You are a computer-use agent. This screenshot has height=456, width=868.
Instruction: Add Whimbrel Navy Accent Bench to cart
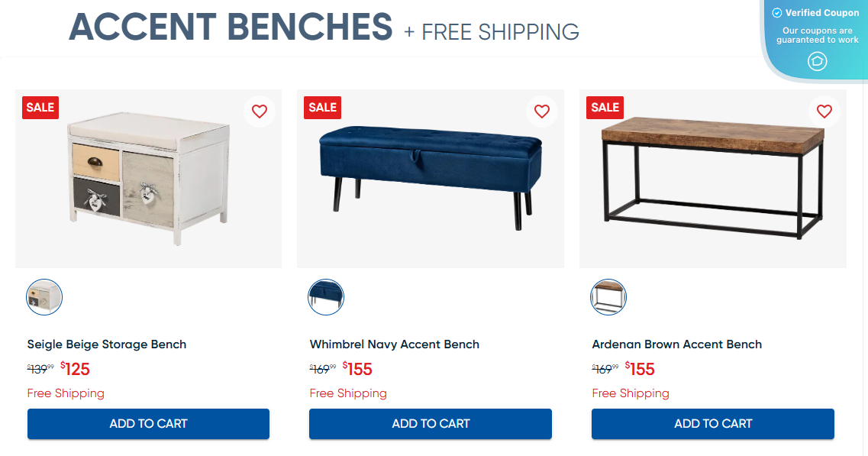point(430,423)
